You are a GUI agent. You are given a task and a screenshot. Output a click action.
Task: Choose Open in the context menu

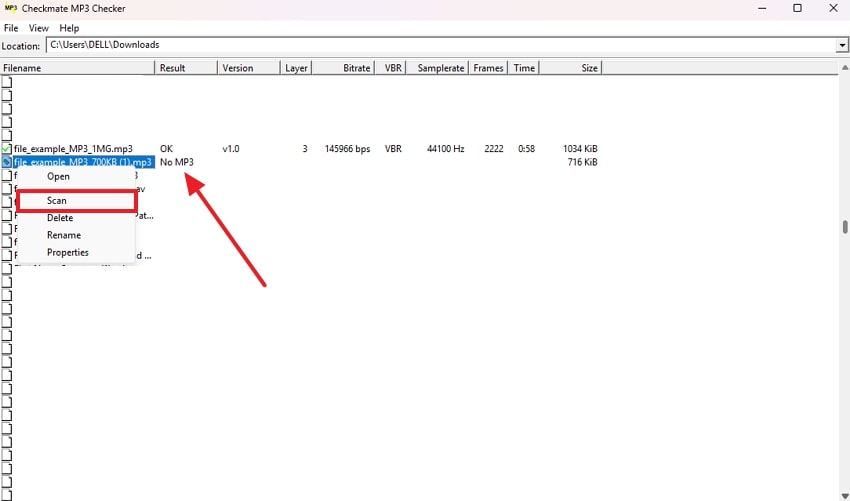coord(58,177)
